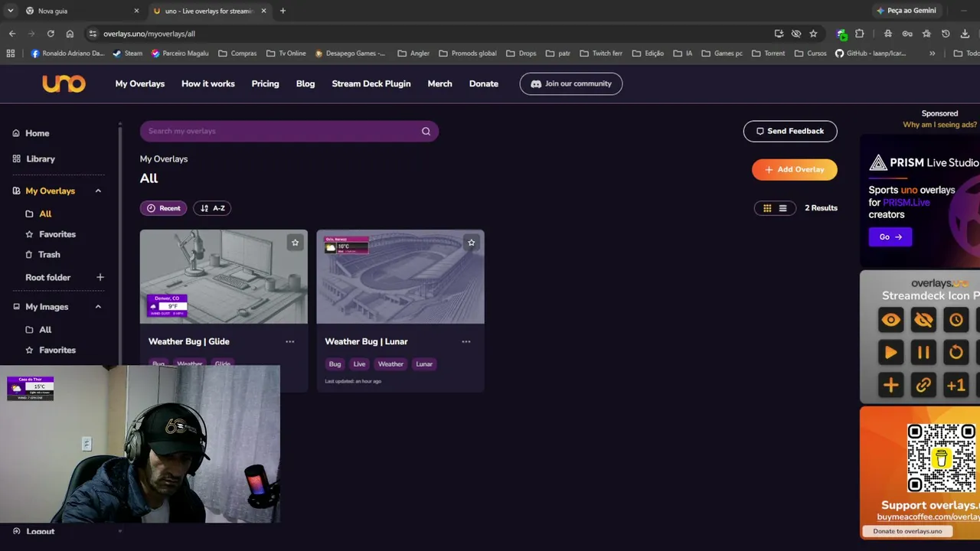Open options for Weather Bug | Lunar
This screenshot has height=551, width=980.
(x=465, y=341)
